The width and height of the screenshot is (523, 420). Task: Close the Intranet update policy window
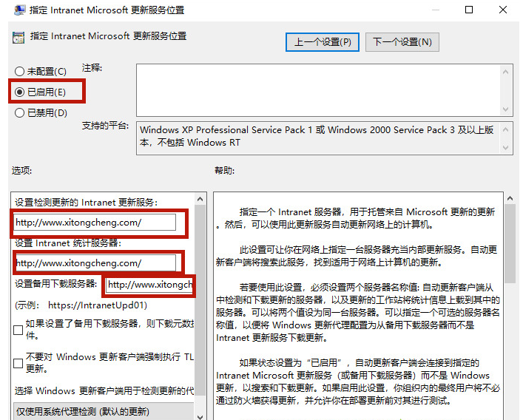coord(503,10)
